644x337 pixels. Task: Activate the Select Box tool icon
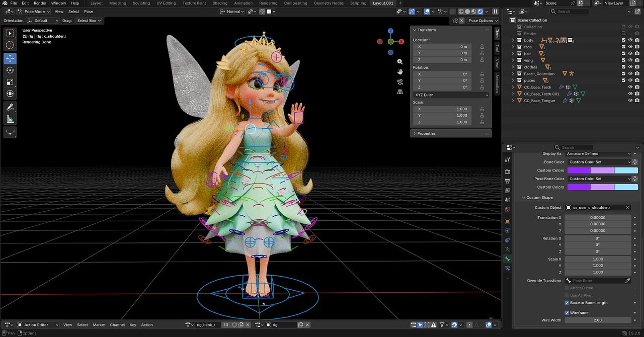(x=10, y=33)
